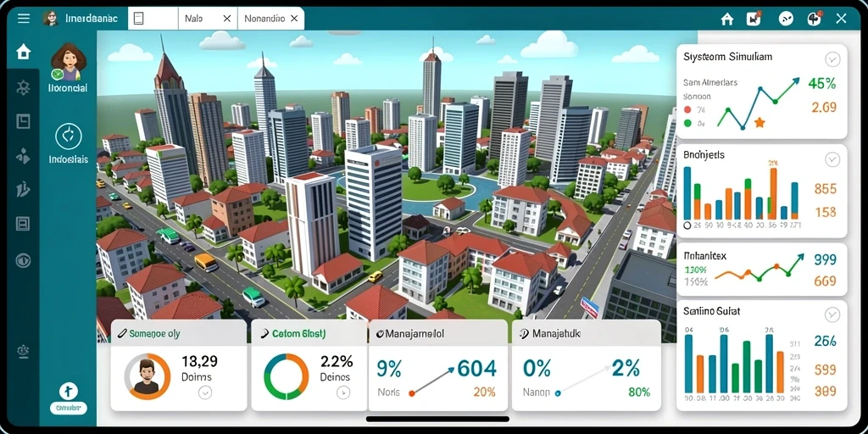Open the chat bubble icon in top bar
Screen dimensions: 868x434
point(786,19)
